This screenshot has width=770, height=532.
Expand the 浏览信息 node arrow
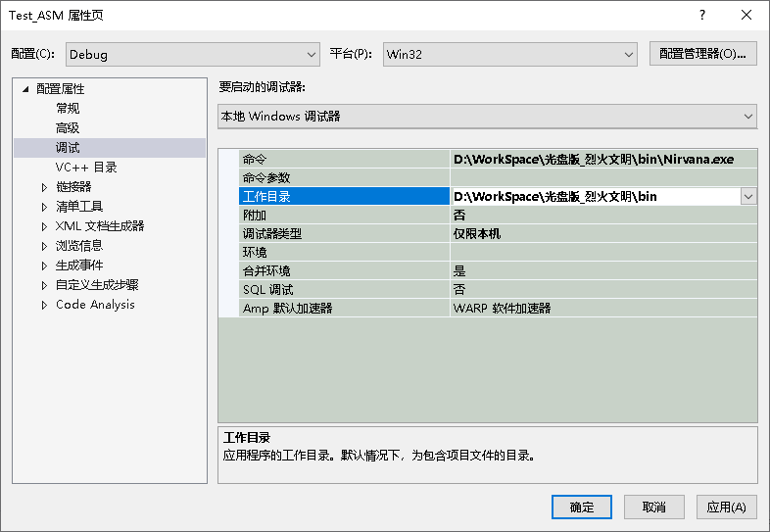[x=44, y=246]
